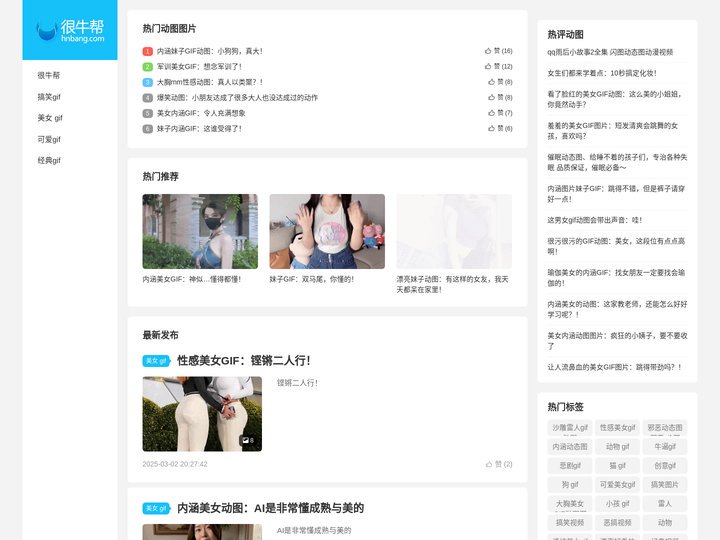Select the 搞笑图片 tag
720x540 pixels.
pyautogui.click(x=665, y=484)
